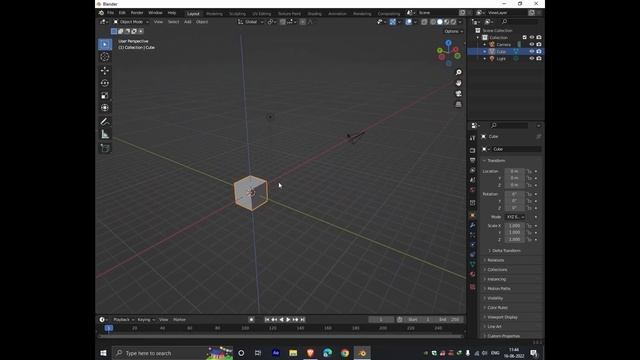Open the Render properties tab icon
640x360 pixels.
tap(473, 150)
